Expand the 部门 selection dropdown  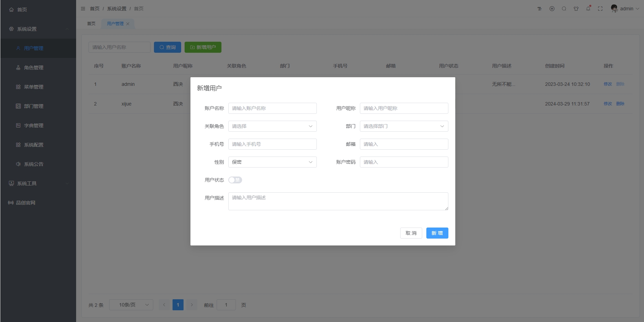coord(404,126)
